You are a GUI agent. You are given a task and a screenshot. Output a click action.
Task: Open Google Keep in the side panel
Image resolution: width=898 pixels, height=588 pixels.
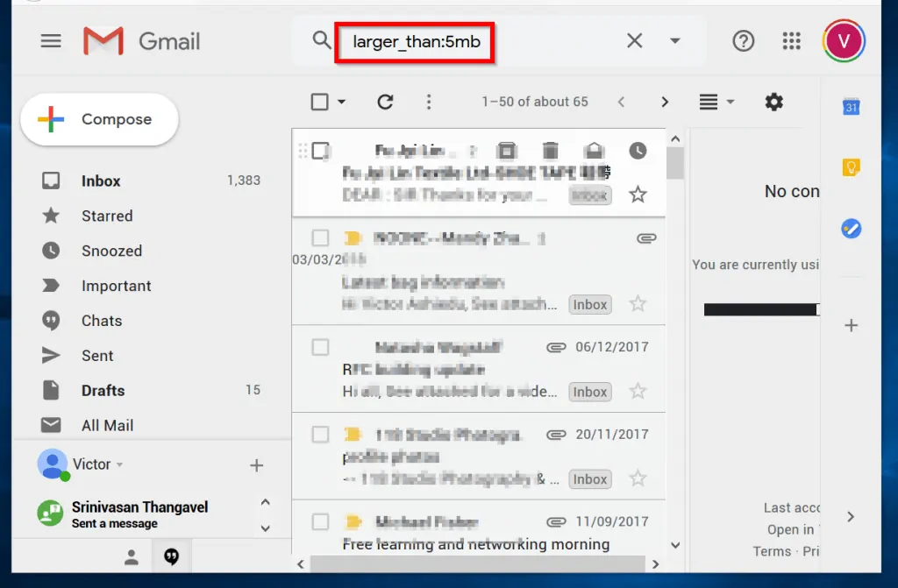tap(851, 166)
